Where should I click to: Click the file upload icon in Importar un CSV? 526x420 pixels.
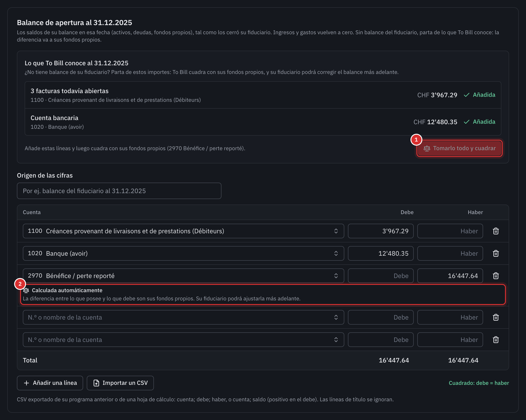pyautogui.click(x=96, y=383)
